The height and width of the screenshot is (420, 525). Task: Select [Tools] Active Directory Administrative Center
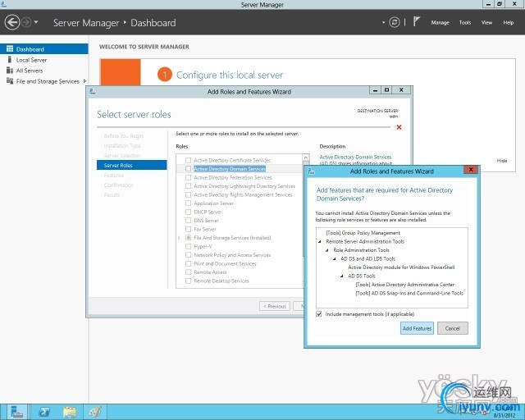tap(404, 285)
